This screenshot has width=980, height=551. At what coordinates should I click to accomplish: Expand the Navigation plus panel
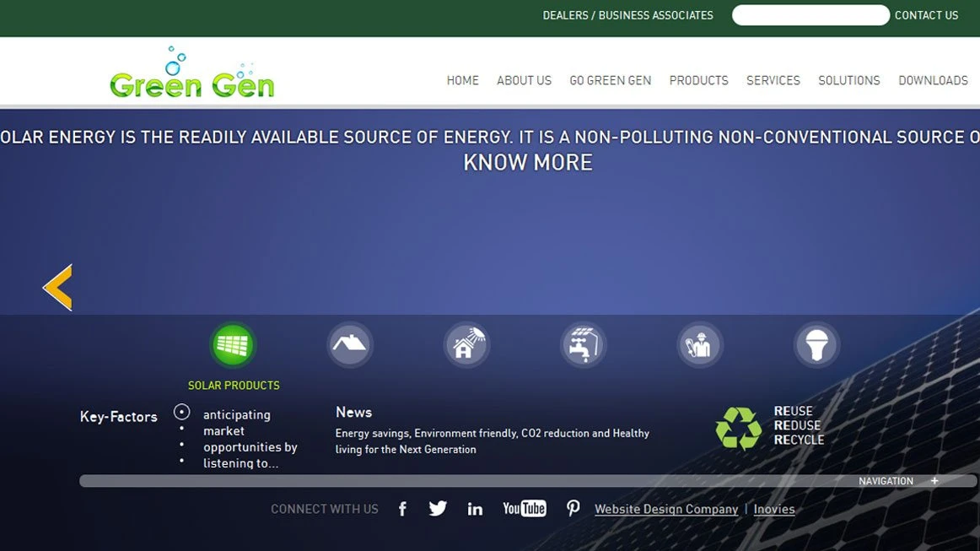(934, 481)
